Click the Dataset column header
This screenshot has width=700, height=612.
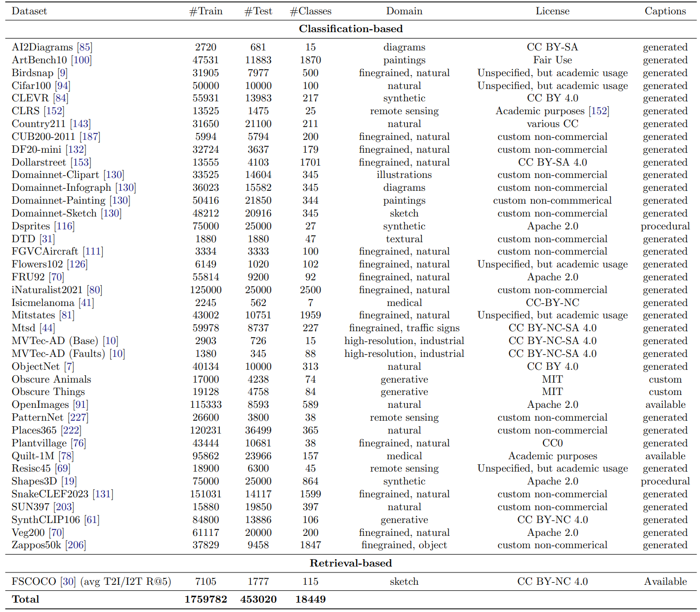[x=29, y=11]
